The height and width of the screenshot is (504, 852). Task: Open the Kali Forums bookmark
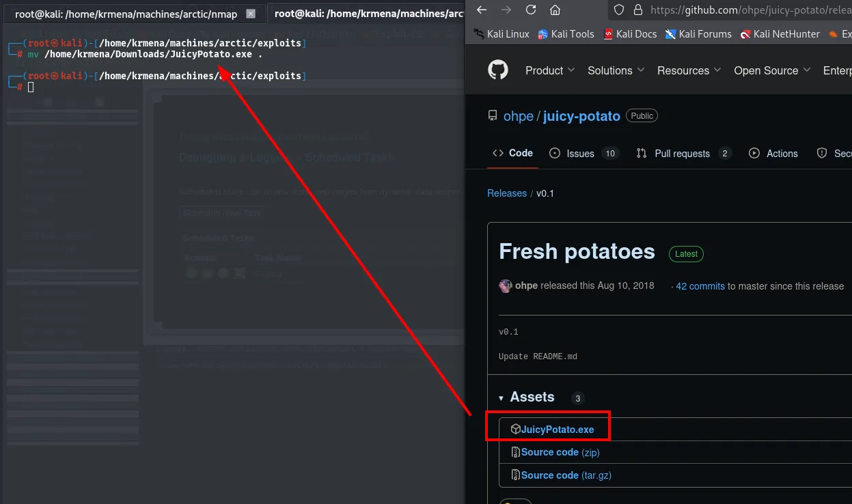(698, 33)
